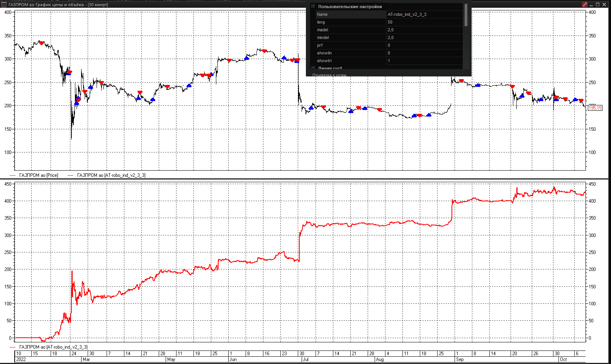Click AT-robo_ind_v2_3_3 legend in upper chart
This screenshot has height=364, width=611.
click(111, 175)
